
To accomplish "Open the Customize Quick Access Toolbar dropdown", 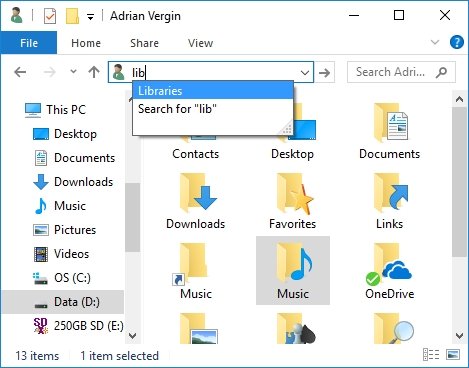I will 90,17.
